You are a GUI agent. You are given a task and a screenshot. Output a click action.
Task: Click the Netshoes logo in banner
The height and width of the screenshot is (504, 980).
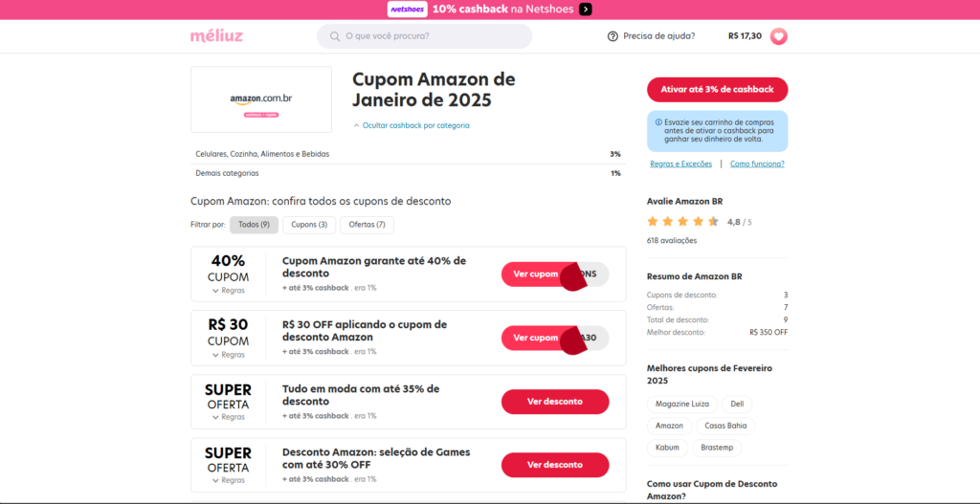click(x=408, y=10)
